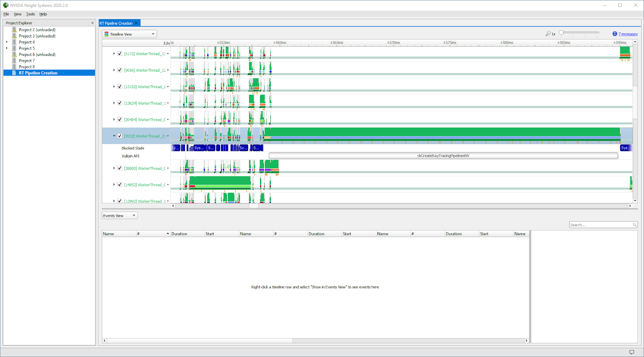Open the options arrow after [14852] WorkerThread
The image size is (644, 357).
[x=168, y=185]
